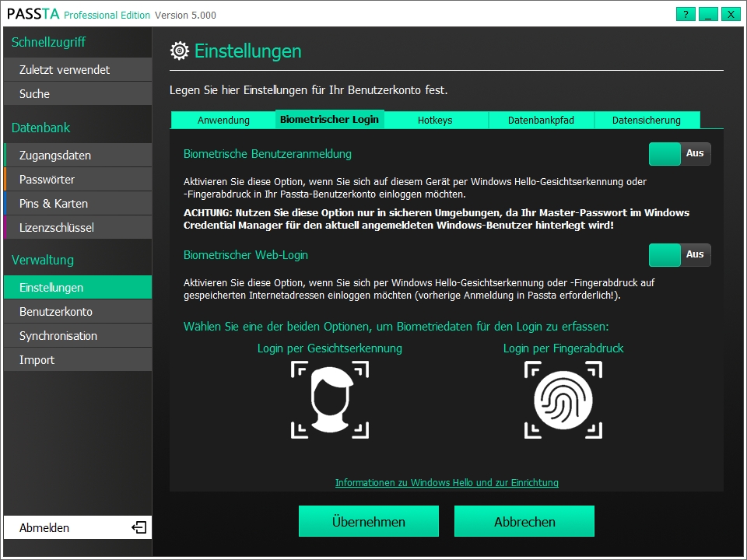Screen dimensions: 747x560
Task: Open help with the question mark button
Action: (686, 14)
